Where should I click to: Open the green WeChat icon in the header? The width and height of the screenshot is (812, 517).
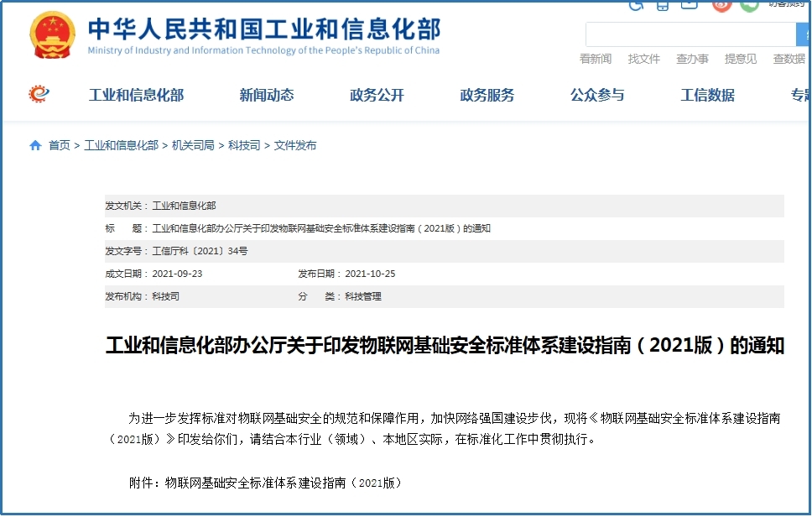tap(749, 5)
